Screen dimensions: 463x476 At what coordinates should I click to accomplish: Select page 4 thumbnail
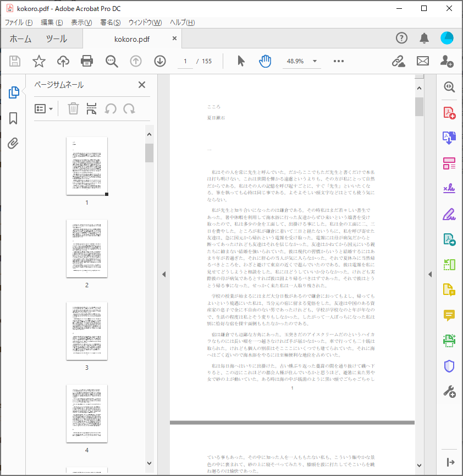[87, 413]
